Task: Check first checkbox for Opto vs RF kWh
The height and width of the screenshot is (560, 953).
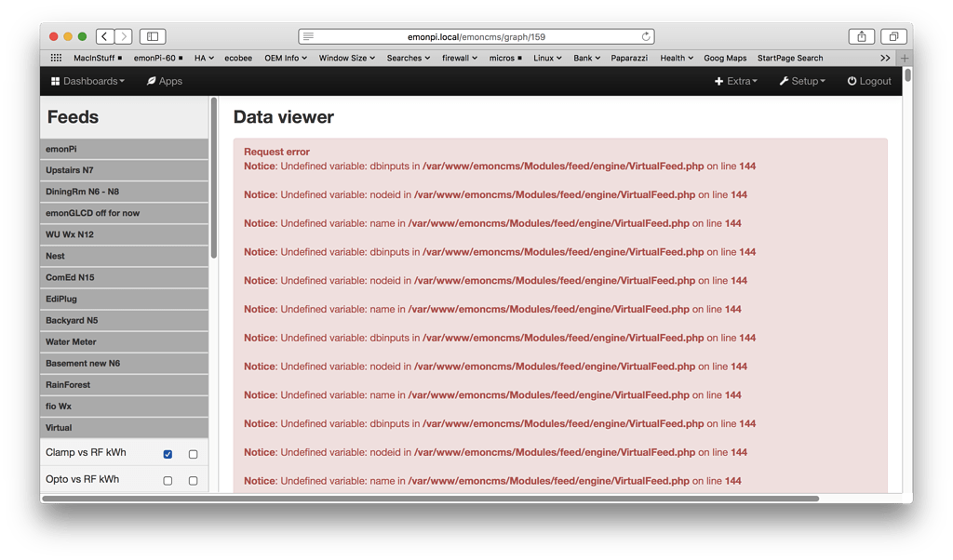Action: (168, 480)
